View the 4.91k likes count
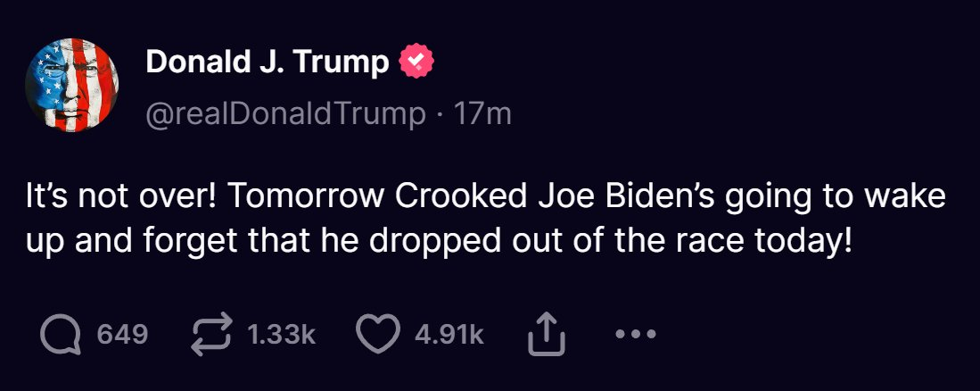Screen dimensions: 980x391 (x=449, y=336)
